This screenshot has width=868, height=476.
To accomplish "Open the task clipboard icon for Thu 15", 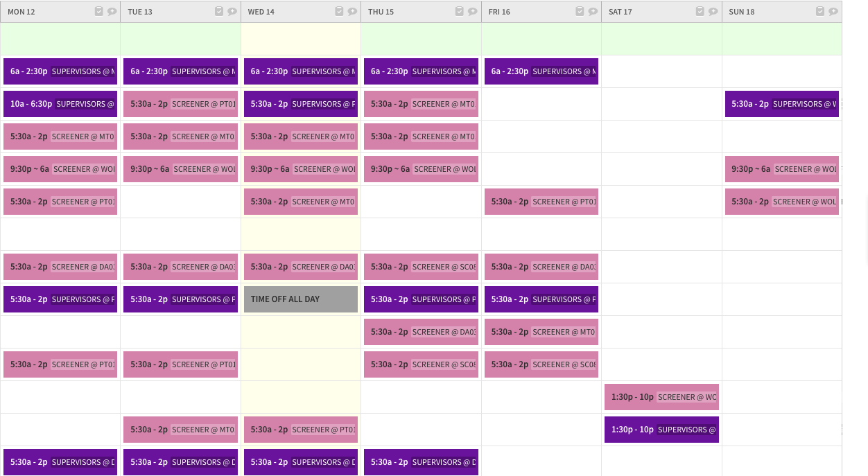I will coord(460,11).
